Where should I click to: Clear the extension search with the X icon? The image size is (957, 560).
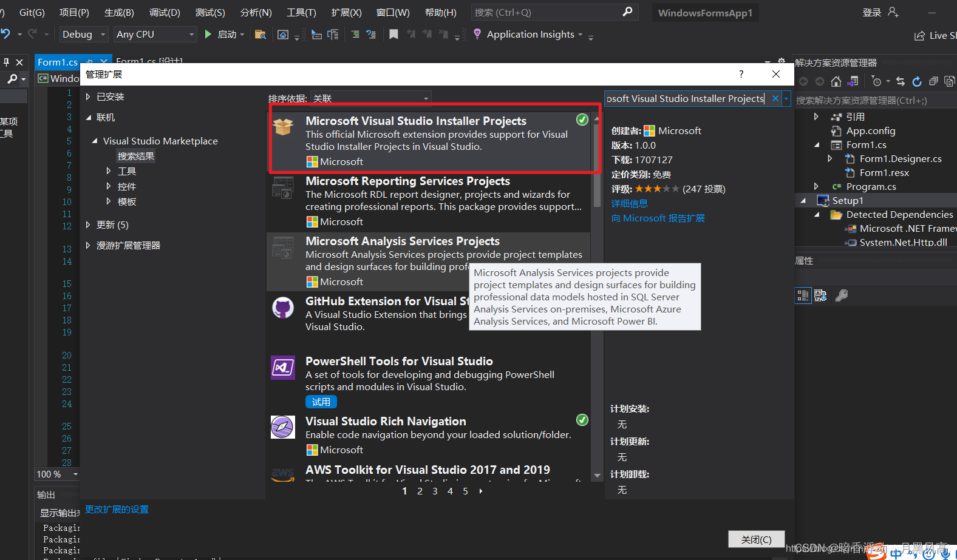[775, 98]
